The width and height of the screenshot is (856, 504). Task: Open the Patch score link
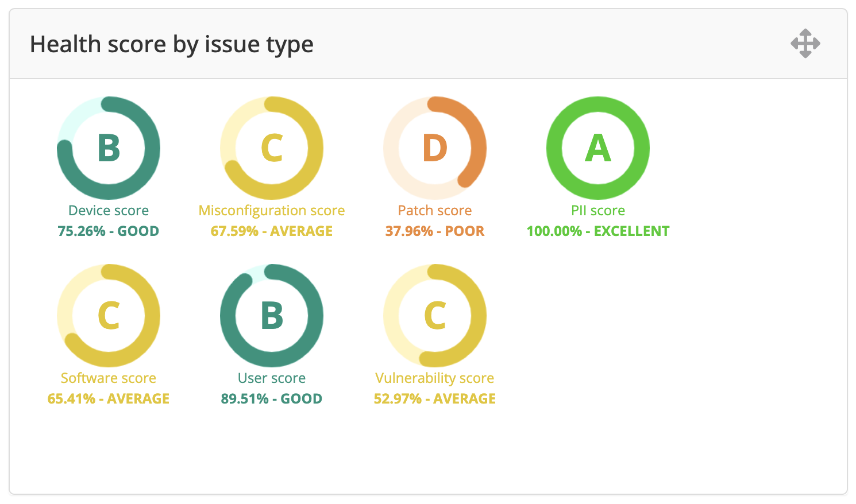point(435,211)
